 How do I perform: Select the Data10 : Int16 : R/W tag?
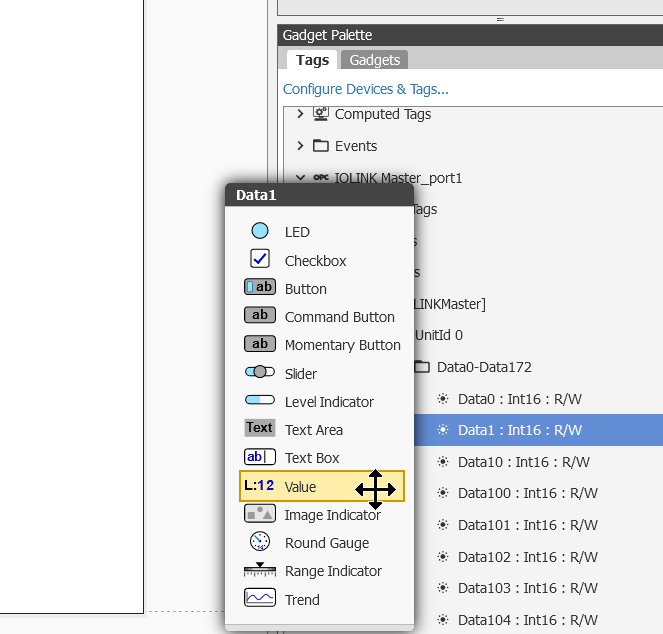(524, 462)
